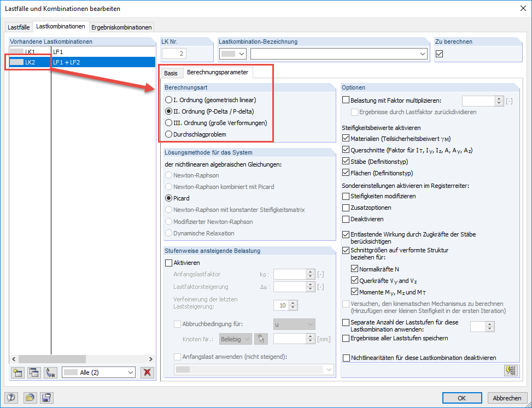Viewport: 532px width, 408px height.
Task: Check the Deaktivieren option
Action: point(346,219)
